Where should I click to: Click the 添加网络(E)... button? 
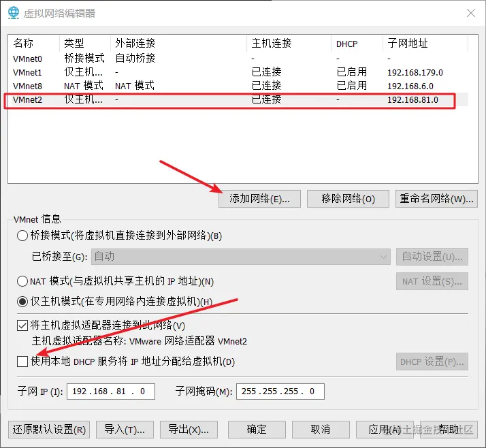(259, 199)
